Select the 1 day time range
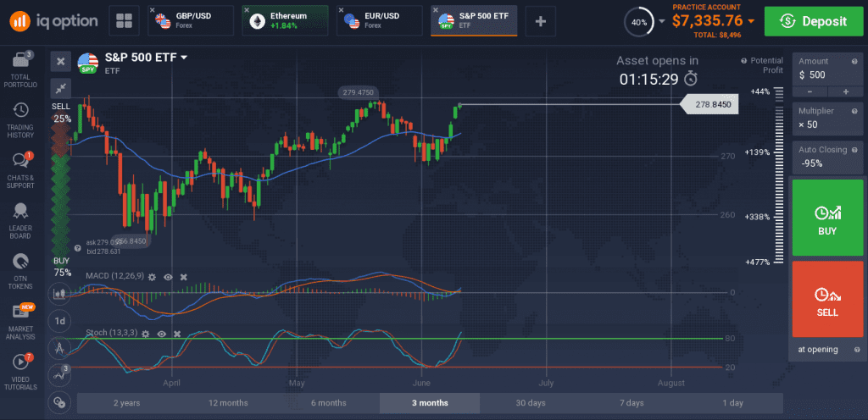Viewport: 868px width, 420px height. coord(732,403)
